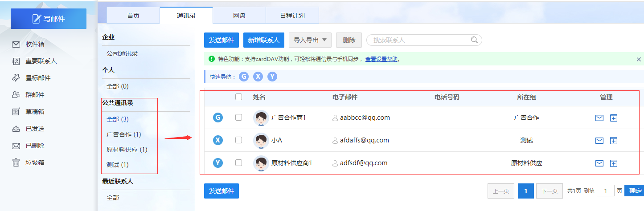Expand the 导入导出 dropdown
The image size is (644, 211).
tap(310, 40)
